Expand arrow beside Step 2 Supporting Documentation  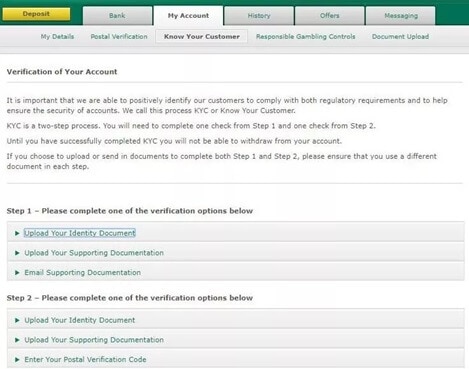click(x=17, y=340)
